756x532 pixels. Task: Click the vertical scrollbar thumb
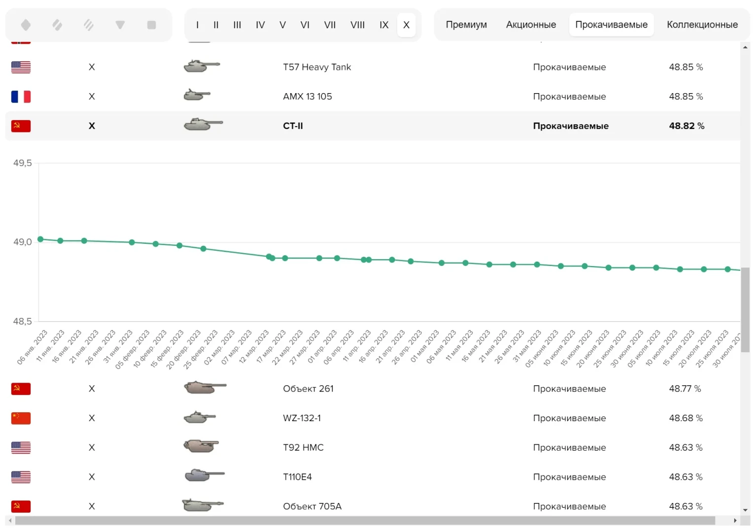tap(745, 310)
